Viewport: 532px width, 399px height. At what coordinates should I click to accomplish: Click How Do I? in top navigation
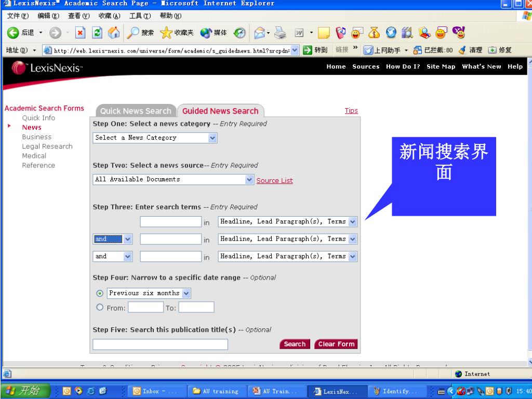[403, 66]
